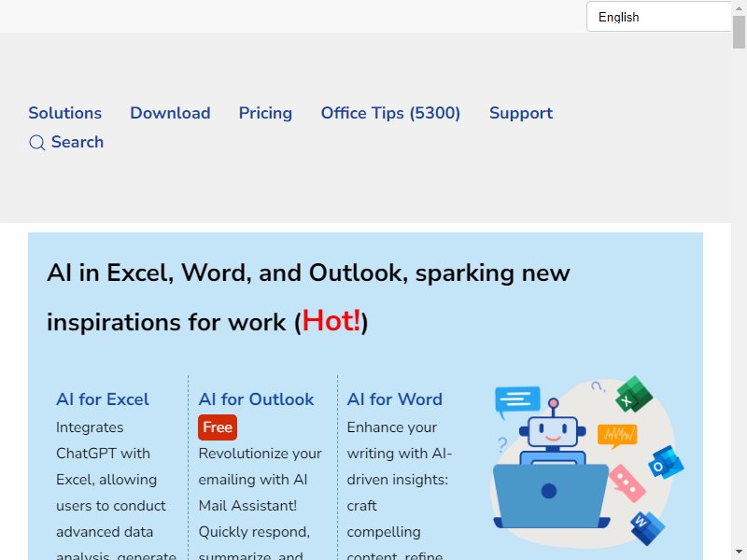The image size is (747, 560).
Task: Click the robot illustration at laptop
Action: click(x=552, y=463)
